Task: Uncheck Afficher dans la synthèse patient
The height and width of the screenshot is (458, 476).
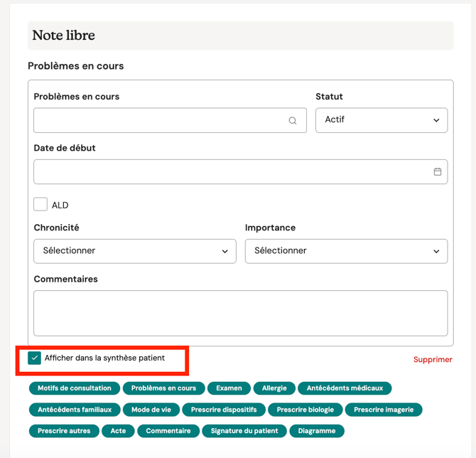Action: click(34, 358)
